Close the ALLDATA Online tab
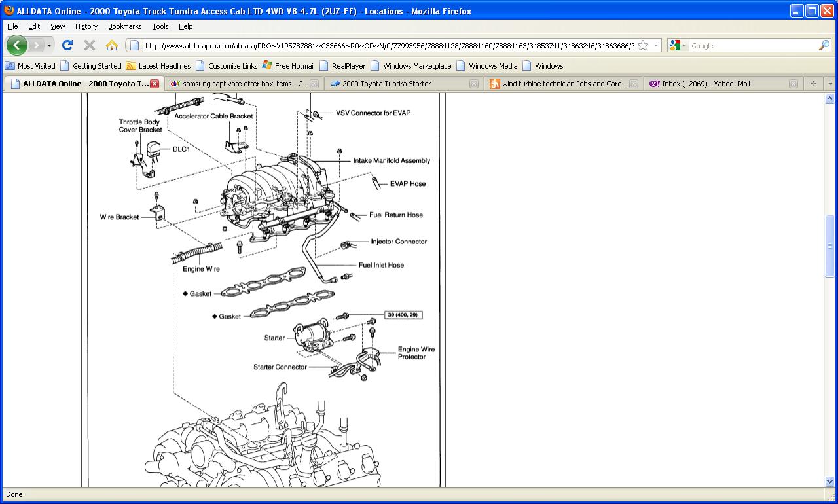838x504 pixels. [155, 84]
